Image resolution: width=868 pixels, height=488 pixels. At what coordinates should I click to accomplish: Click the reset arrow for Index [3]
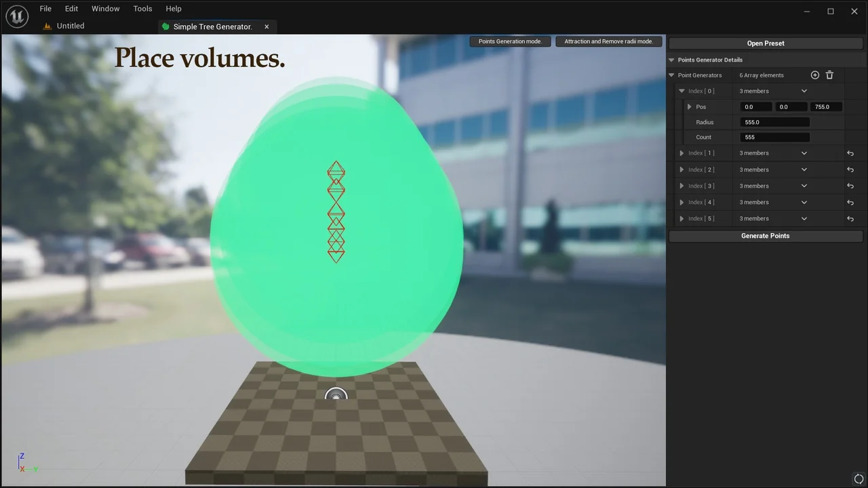click(850, 186)
